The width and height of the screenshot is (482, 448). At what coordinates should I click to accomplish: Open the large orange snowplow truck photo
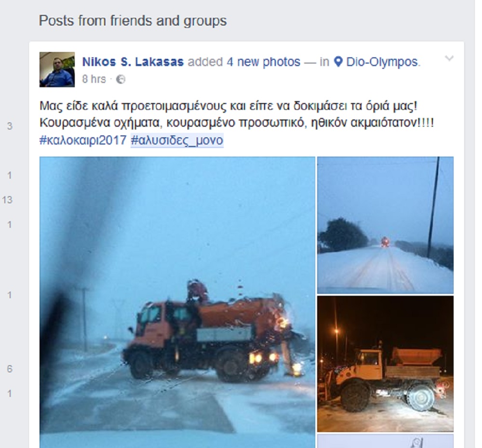click(177, 303)
